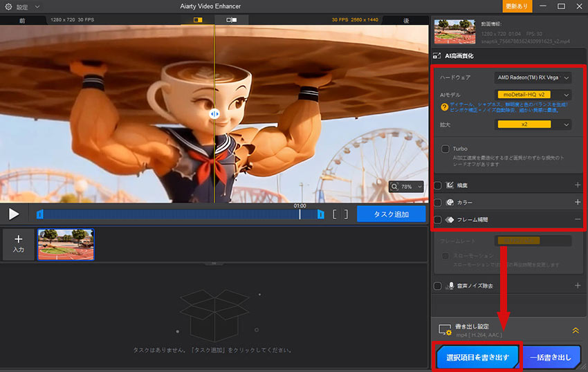Collapse the フレーム補間 section minus
The image size is (588, 372).
(x=578, y=219)
